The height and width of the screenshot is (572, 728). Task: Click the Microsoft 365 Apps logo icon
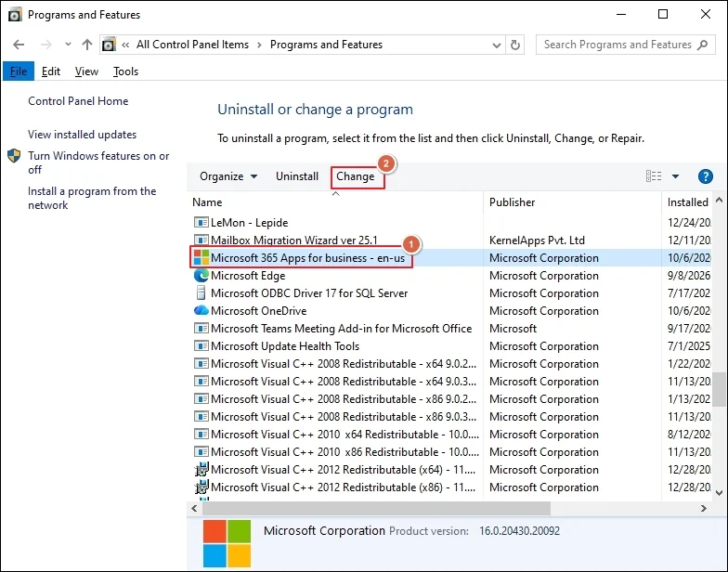(201, 258)
